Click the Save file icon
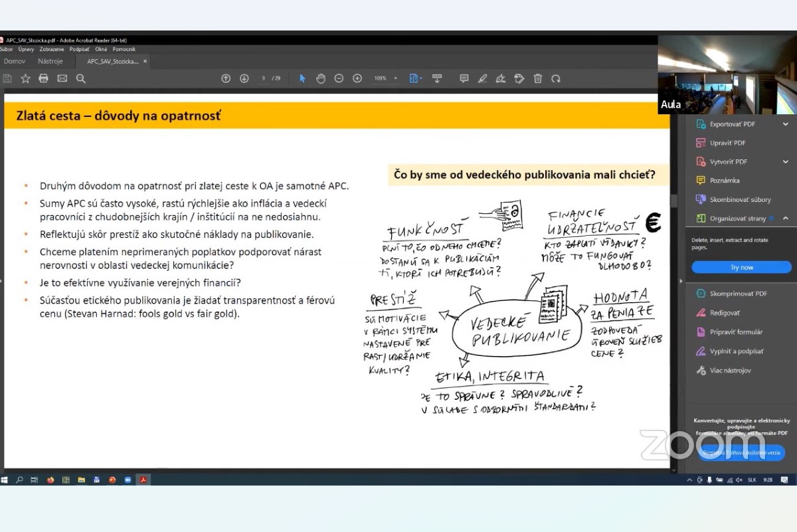The width and height of the screenshot is (797, 532). 7,78
